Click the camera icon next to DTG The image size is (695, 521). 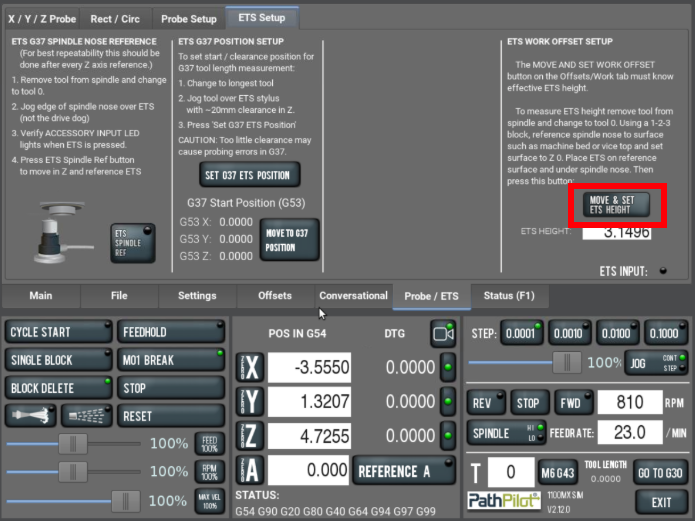[442, 332]
